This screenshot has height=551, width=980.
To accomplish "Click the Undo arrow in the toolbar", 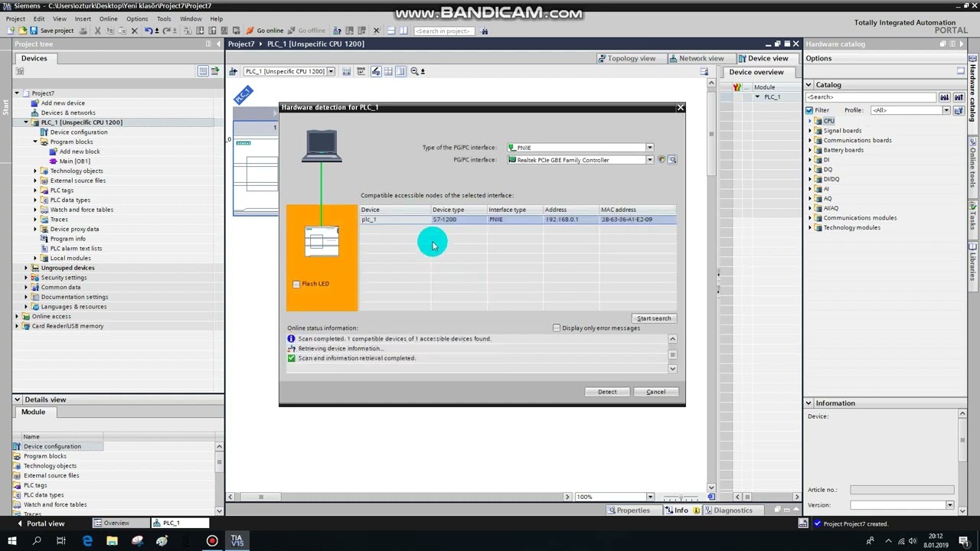I will (148, 31).
